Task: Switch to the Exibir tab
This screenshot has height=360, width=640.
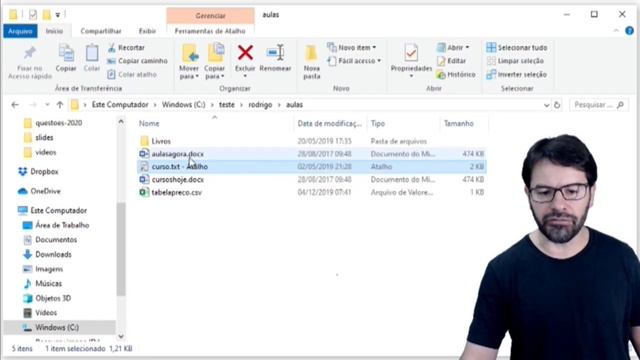Action: point(147,31)
